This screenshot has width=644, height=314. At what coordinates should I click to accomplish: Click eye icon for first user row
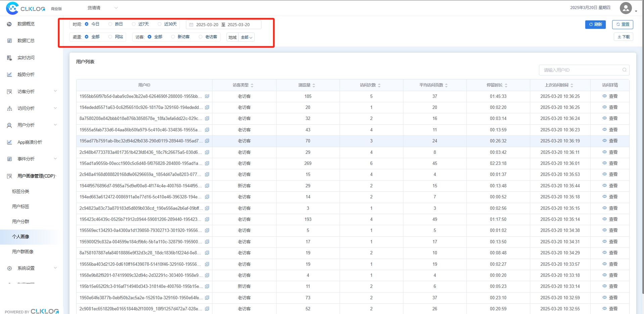tap(604, 96)
